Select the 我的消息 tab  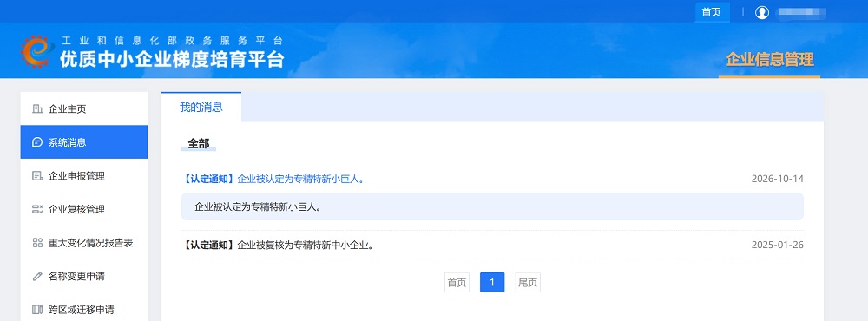(201, 108)
